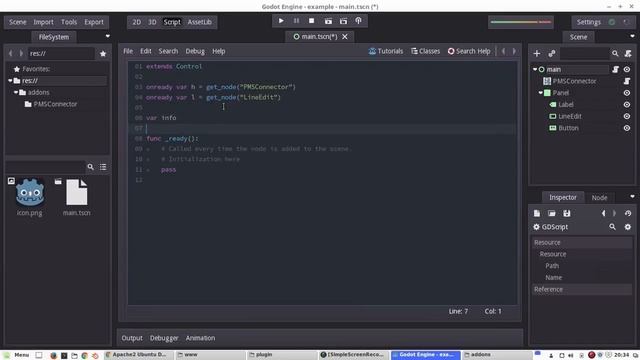640x360 pixels.
Task: Select the PMSConnector folder
Action: pyautogui.click(x=51, y=104)
